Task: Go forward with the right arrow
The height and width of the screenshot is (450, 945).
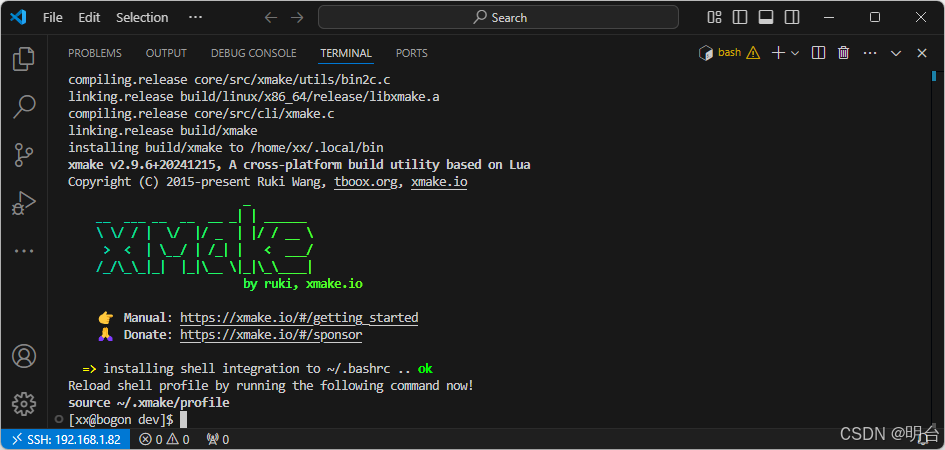Action: click(297, 17)
